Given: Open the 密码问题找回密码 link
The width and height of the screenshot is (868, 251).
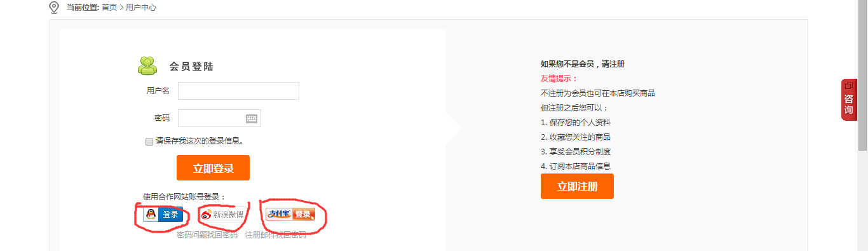Looking at the screenshot, I should (x=207, y=235).
